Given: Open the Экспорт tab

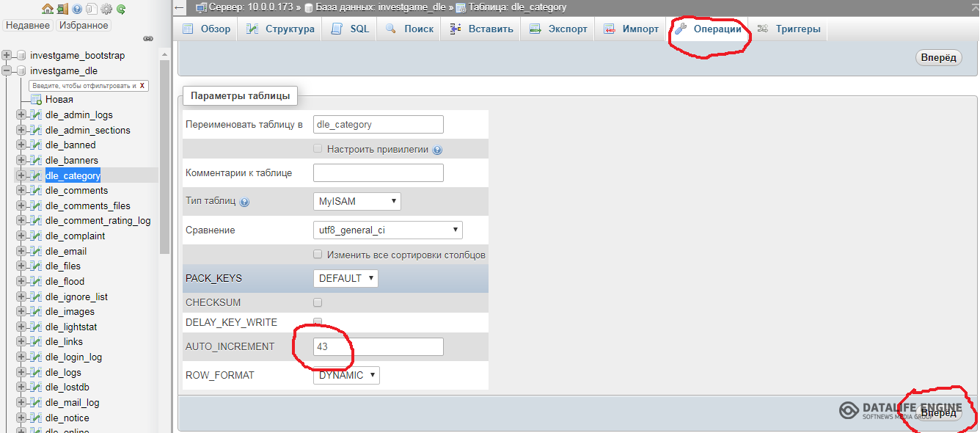Looking at the screenshot, I should [559, 29].
